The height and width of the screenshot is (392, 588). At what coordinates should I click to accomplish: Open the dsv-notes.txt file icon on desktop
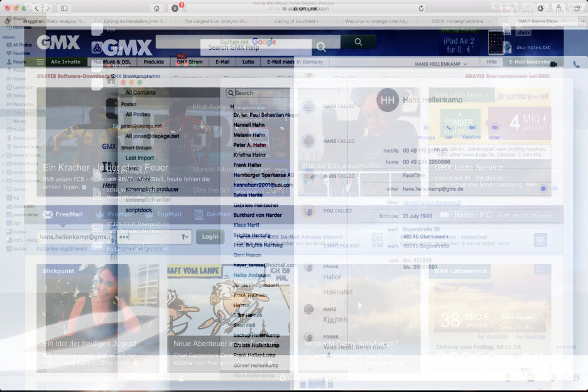pyautogui.click(x=508, y=47)
